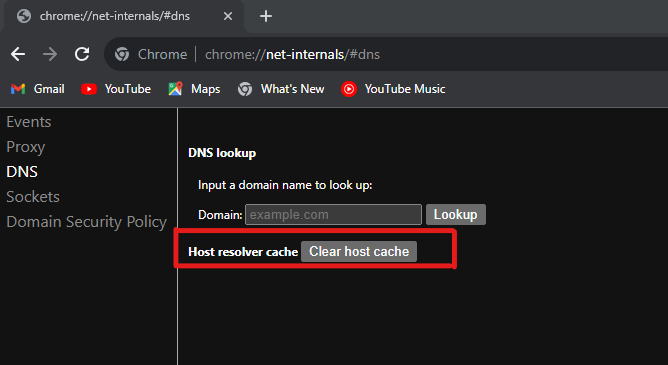This screenshot has width=668, height=365.
Task: Open the Gmail bookmark icon
Action: [x=18, y=89]
